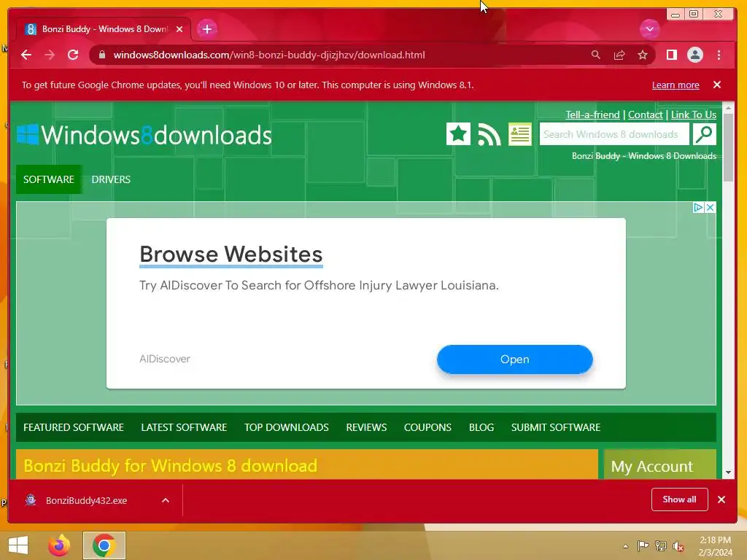Click the Open button in ad

(x=514, y=359)
